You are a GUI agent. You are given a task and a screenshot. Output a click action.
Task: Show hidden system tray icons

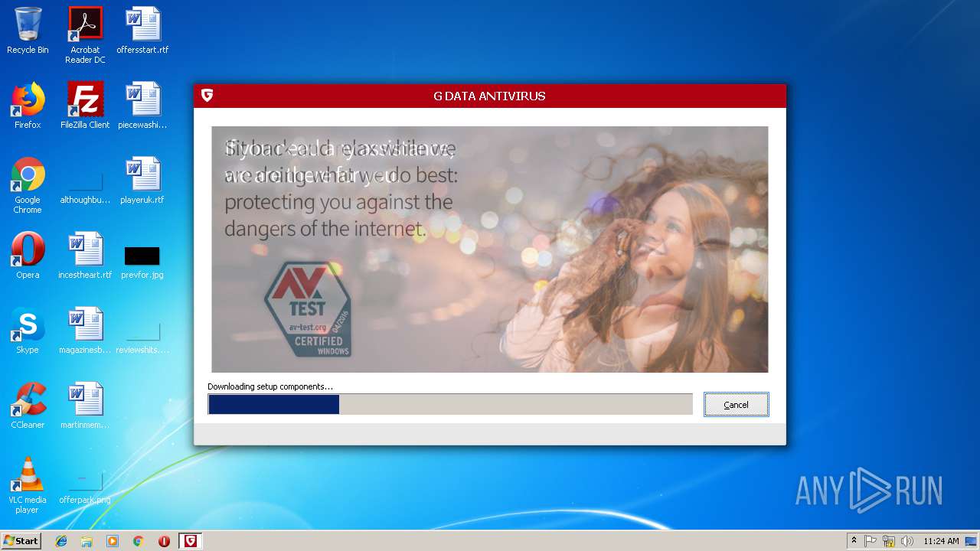[854, 541]
